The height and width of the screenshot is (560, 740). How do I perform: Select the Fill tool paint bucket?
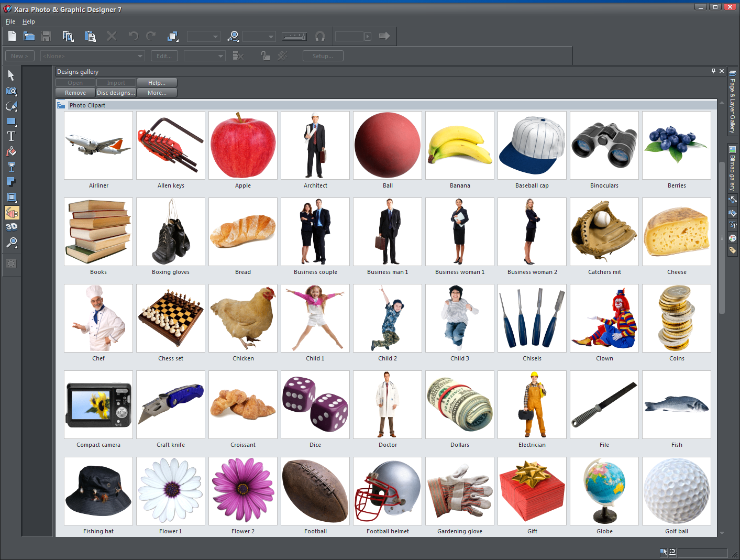point(11,152)
